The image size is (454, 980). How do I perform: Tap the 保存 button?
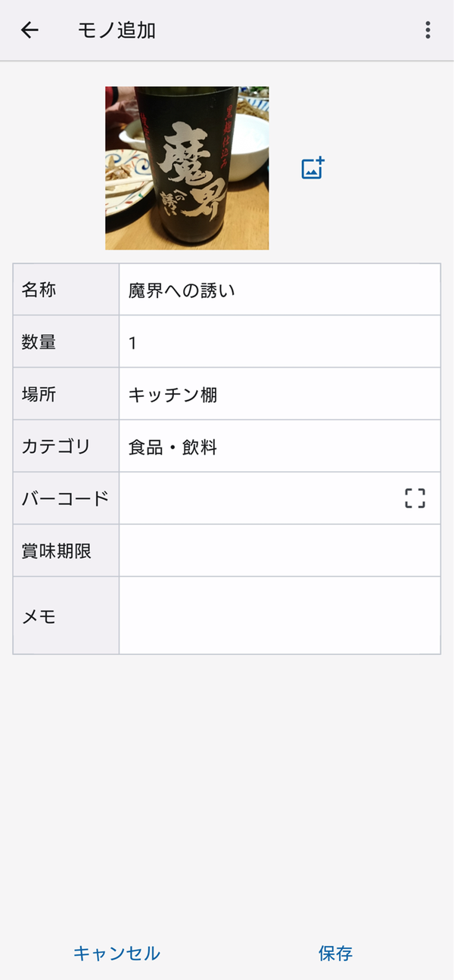coord(335,954)
